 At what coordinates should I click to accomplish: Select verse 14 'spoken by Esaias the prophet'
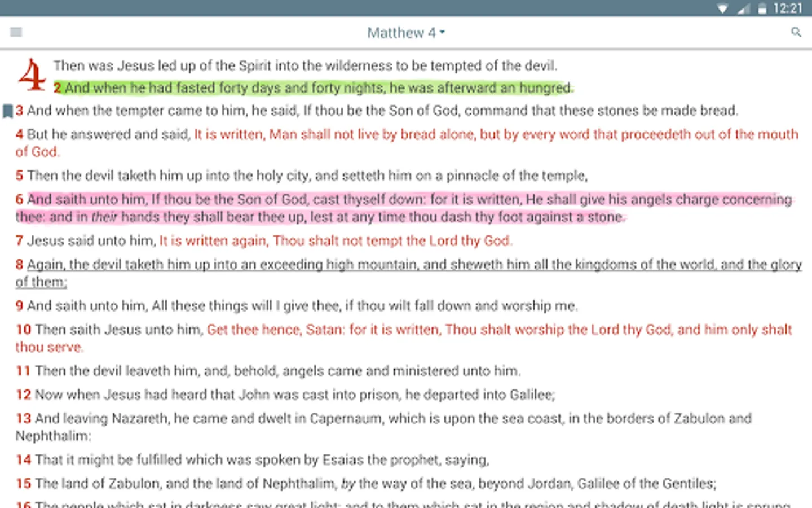pos(252,459)
